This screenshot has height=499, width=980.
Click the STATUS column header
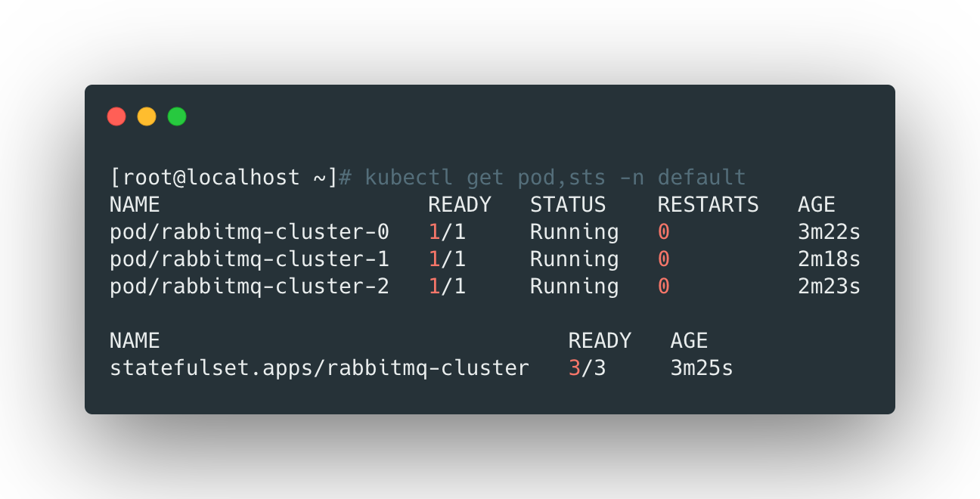click(568, 205)
